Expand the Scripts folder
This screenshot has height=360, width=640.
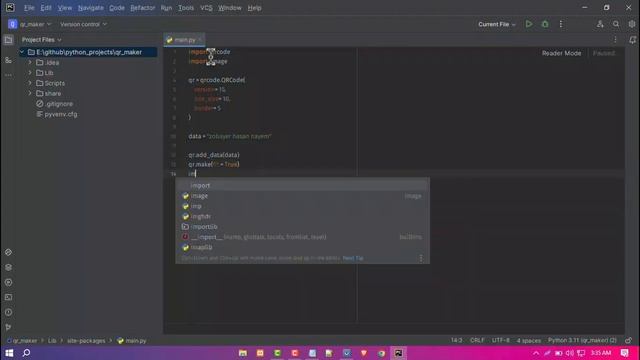point(30,83)
